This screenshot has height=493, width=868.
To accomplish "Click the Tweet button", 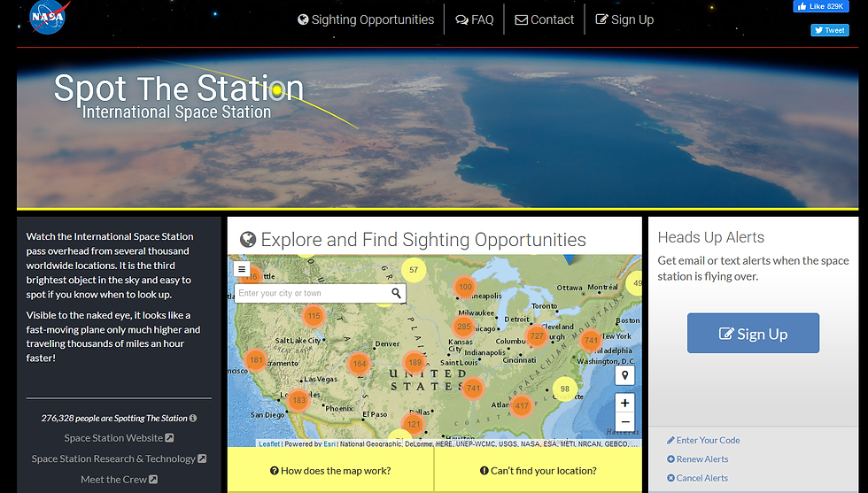I will [830, 30].
